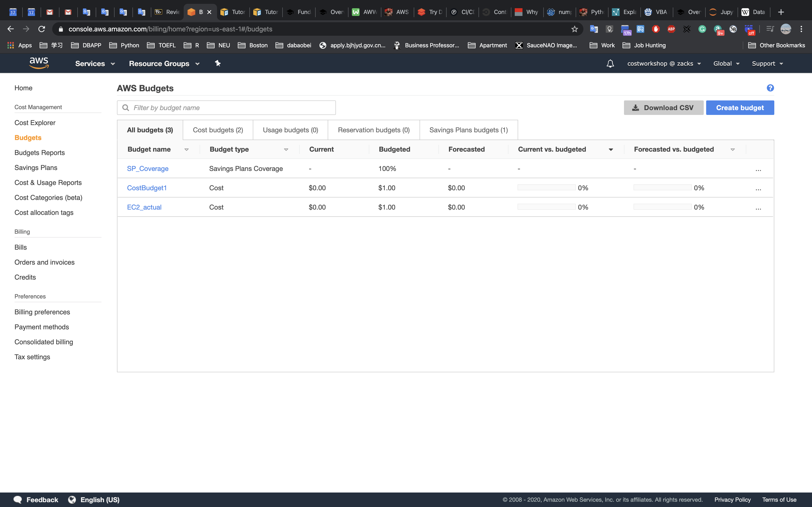Click the AWS logo home icon
The height and width of the screenshot is (507, 812).
point(39,63)
